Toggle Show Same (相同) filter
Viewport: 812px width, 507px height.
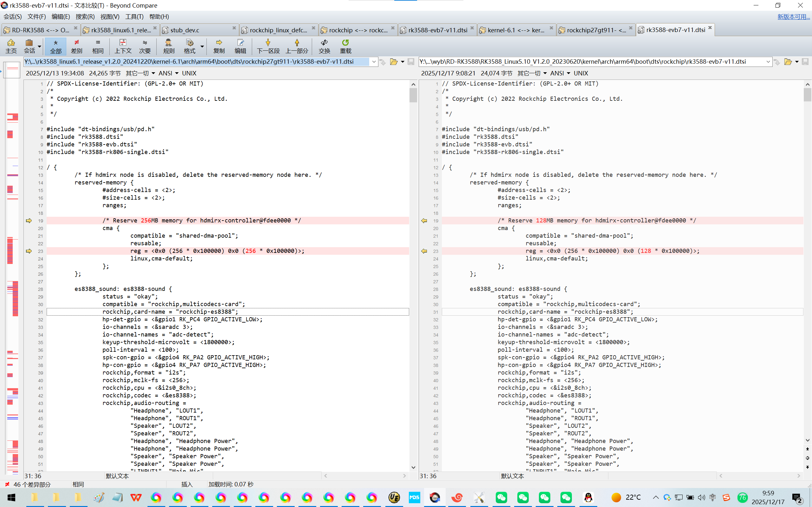(98, 46)
